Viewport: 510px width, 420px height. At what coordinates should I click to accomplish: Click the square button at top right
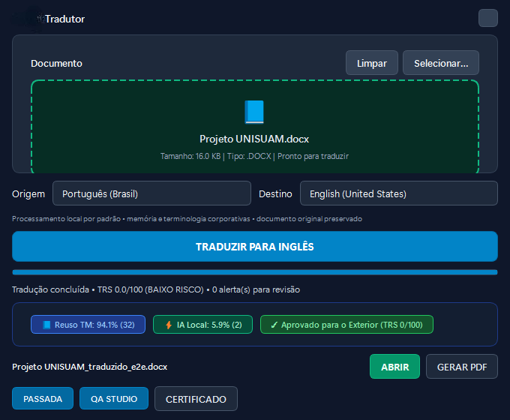point(488,18)
